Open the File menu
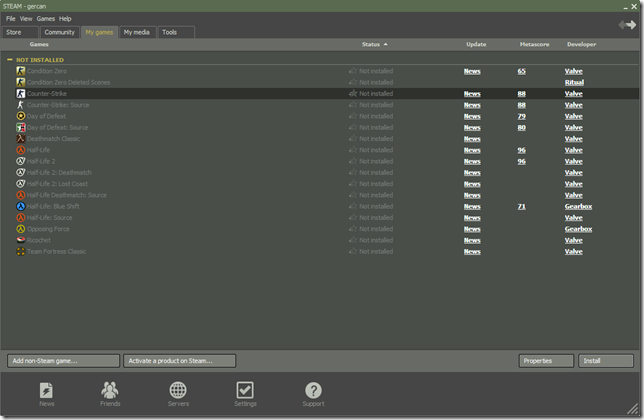This screenshot has width=644, height=420. (x=10, y=18)
